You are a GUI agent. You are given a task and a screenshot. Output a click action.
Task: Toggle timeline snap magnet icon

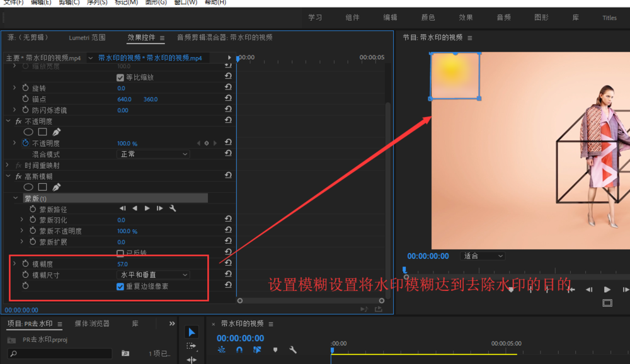[x=239, y=350]
